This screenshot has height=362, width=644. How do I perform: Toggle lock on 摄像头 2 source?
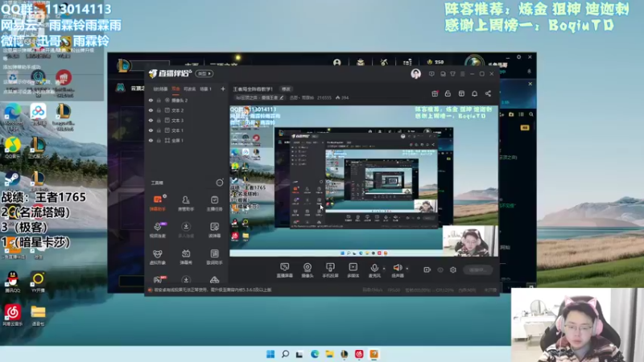coord(159,100)
